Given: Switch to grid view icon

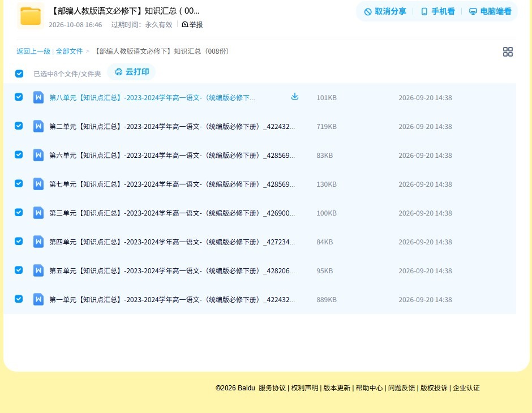Looking at the screenshot, I should (x=508, y=52).
